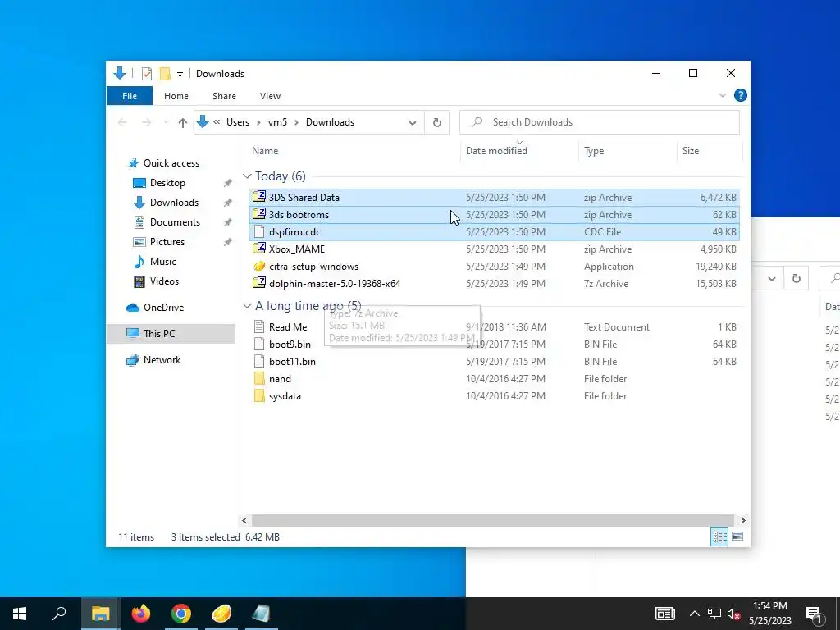The image size is (840, 630).
Task: Click Users in the address path
Action: [238, 122]
